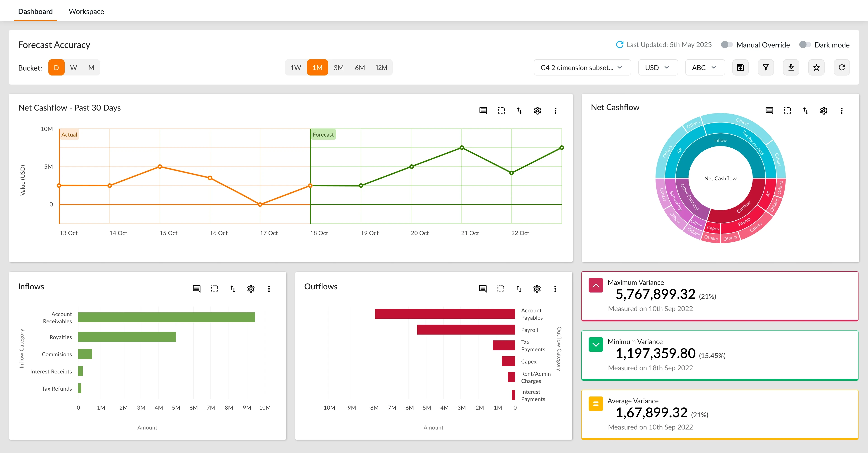Expand the Inflows chart to fullscreen
The width and height of the screenshot is (868, 453).
tap(214, 289)
